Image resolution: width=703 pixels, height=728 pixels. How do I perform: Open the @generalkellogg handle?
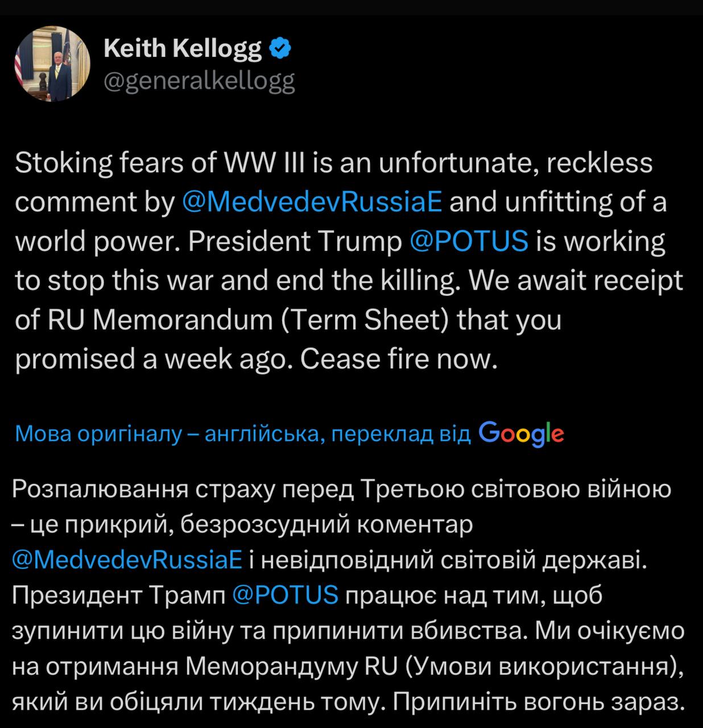(199, 82)
